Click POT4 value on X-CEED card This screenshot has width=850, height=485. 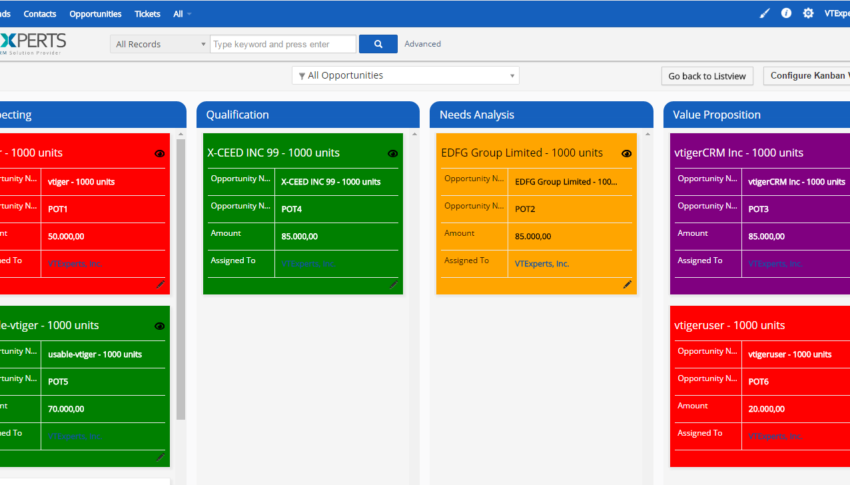click(292, 209)
